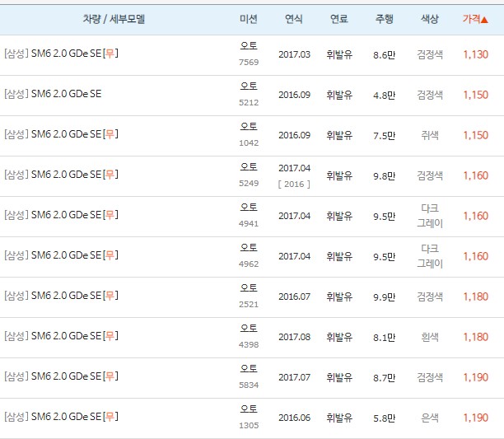Click the 차량 / 세부모델 column header
The width and height of the screenshot is (504, 439).
[x=114, y=19]
